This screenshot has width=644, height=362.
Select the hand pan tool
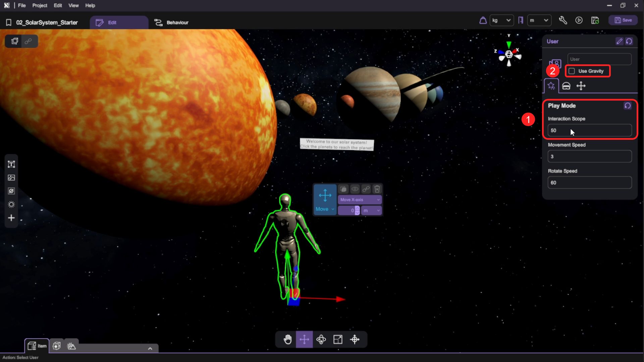[x=287, y=340]
